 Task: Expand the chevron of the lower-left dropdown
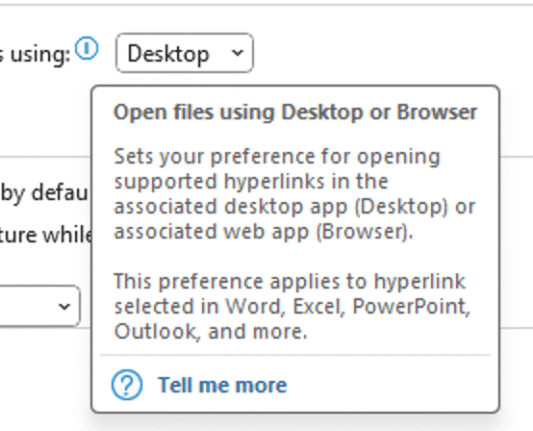click(64, 307)
